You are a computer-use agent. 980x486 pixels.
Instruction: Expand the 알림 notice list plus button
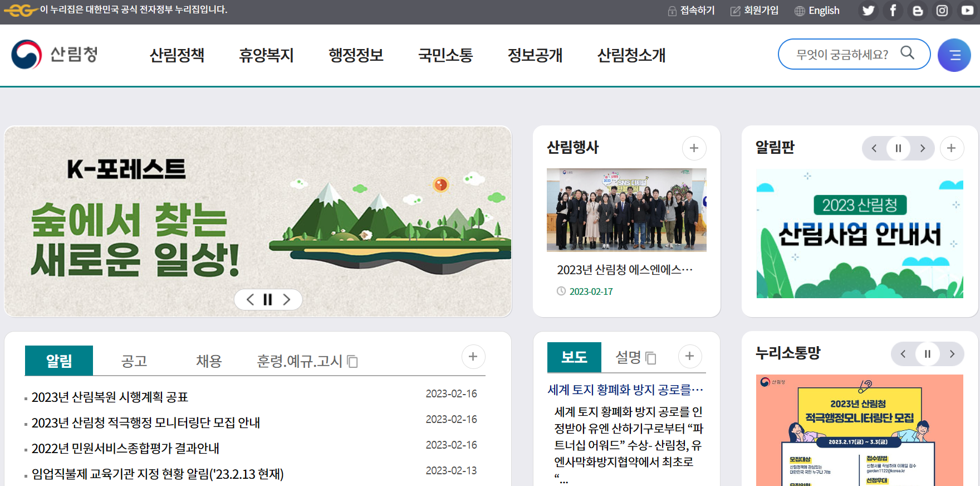pyautogui.click(x=473, y=357)
